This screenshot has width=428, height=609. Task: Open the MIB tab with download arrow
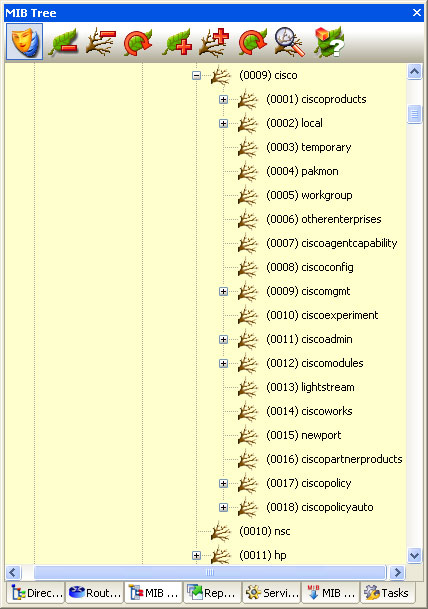330,593
